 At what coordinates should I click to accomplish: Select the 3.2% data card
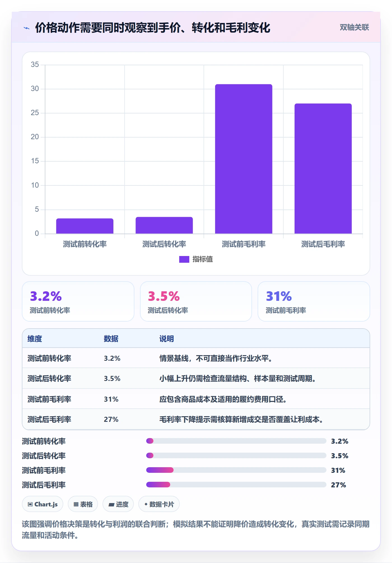(78, 301)
